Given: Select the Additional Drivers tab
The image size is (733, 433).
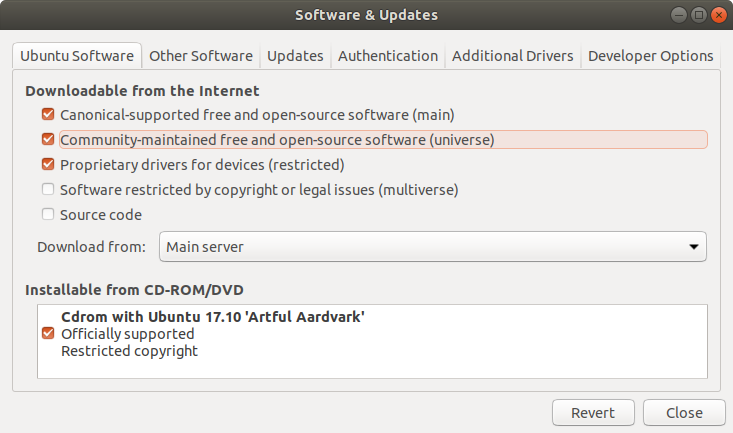Looking at the screenshot, I should tap(512, 56).
